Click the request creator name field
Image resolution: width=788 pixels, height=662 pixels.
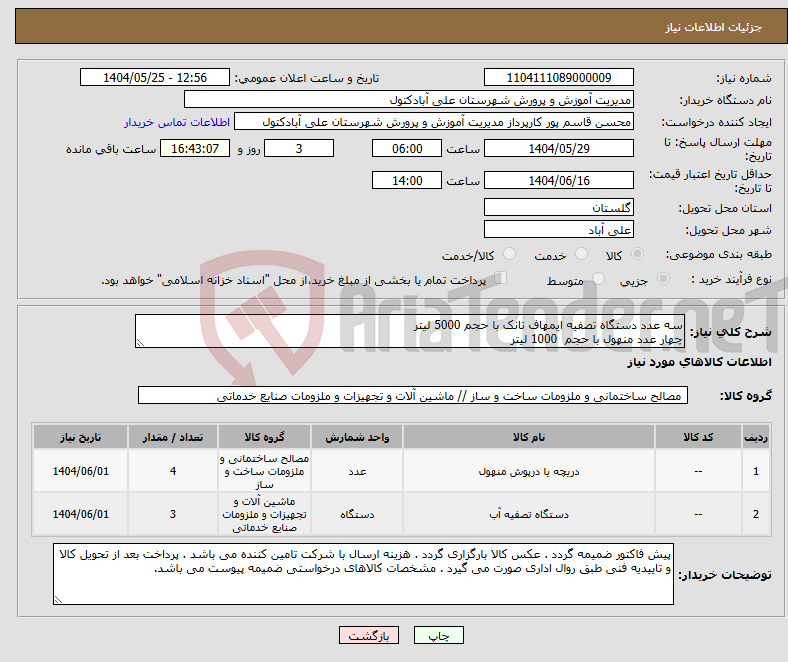pos(434,122)
